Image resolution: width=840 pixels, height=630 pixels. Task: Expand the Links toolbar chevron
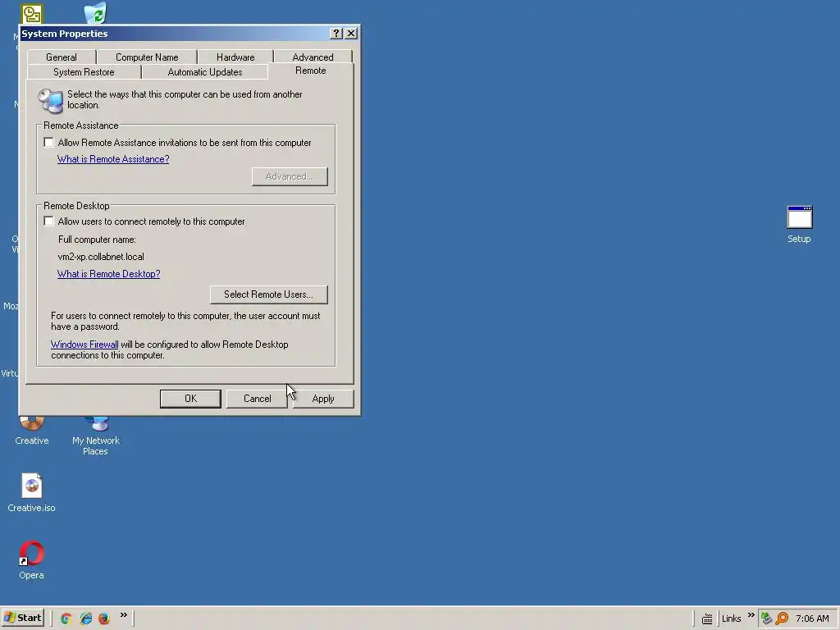(x=751, y=615)
